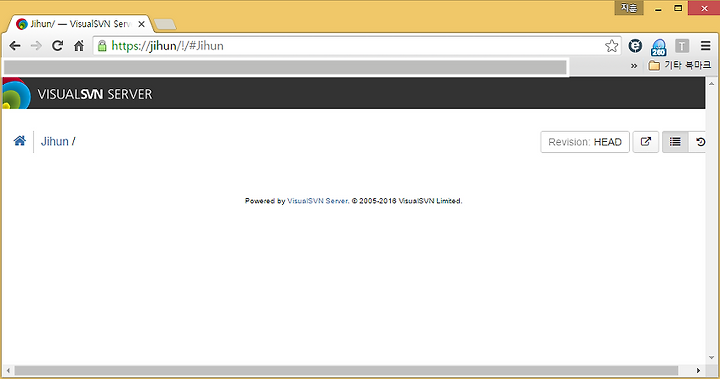
Task: Click the gray T extension icon
Action: (682, 46)
